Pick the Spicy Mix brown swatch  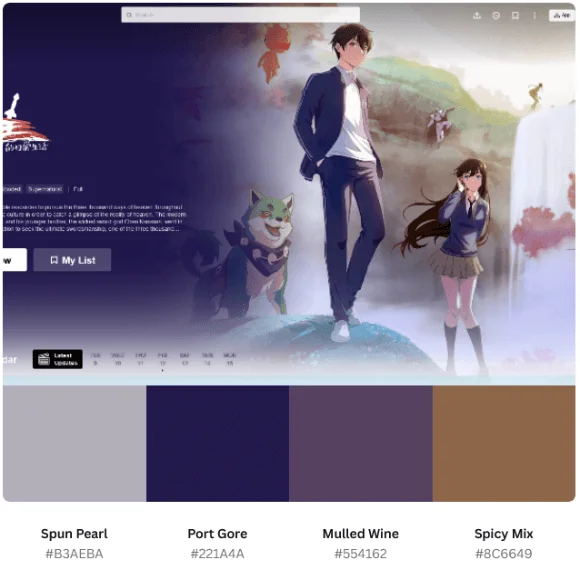[504, 444]
